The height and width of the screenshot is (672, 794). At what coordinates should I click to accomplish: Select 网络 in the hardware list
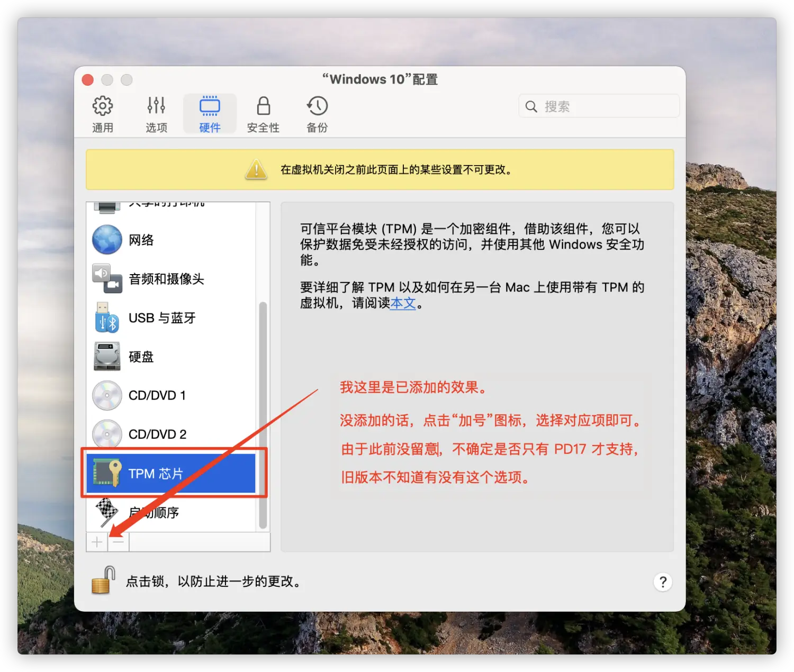coord(141,240)
